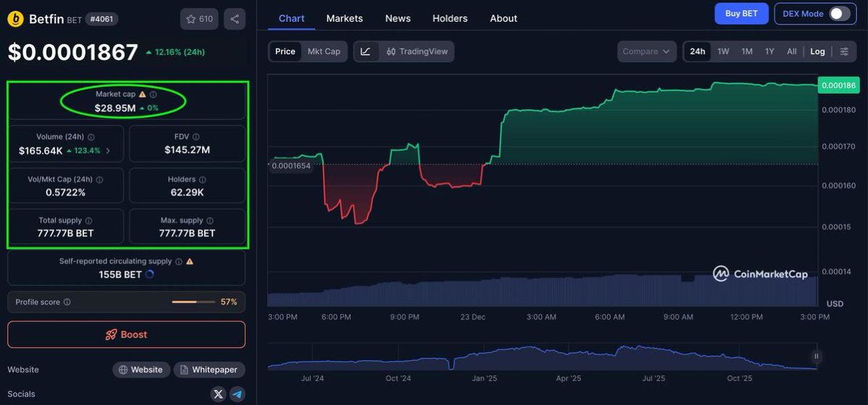
Task: Click the 62.29K holders value
Action: (x=187, y=192)
